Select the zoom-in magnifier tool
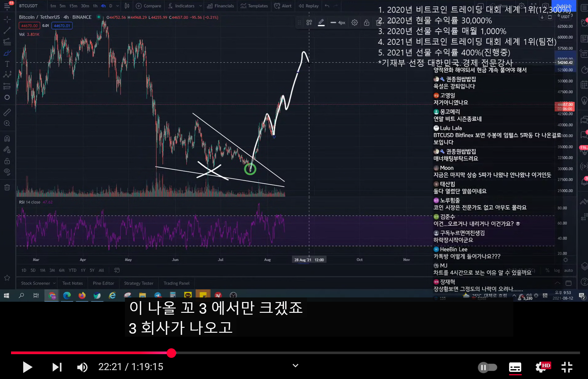The image size is (588, 379). click(7, 124)
